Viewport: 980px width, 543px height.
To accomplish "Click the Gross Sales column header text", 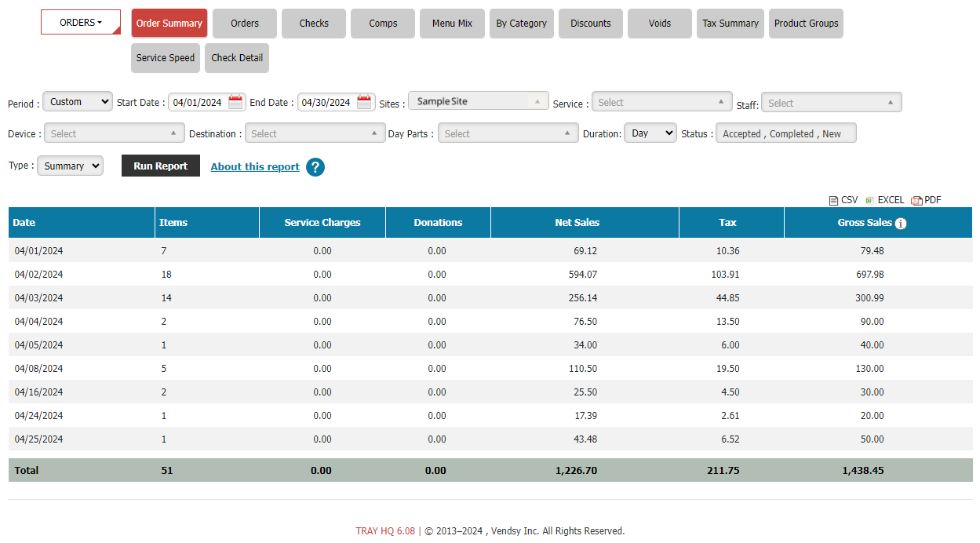I will (865, 222).
